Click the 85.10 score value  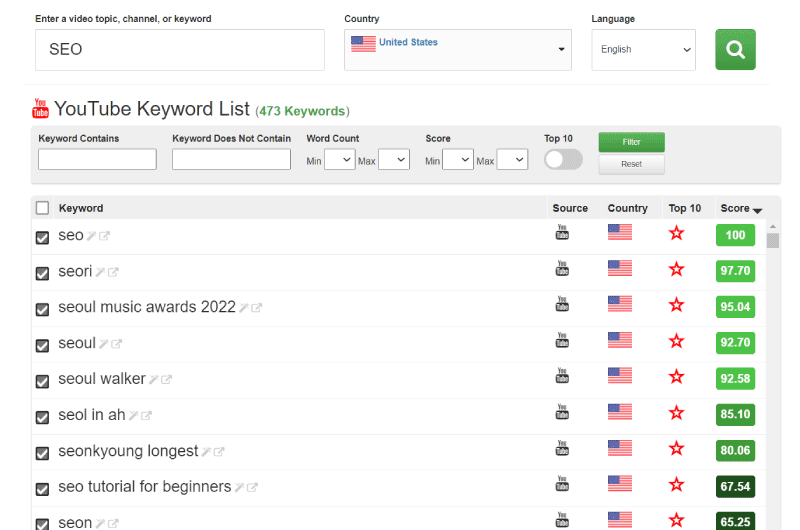735,414
